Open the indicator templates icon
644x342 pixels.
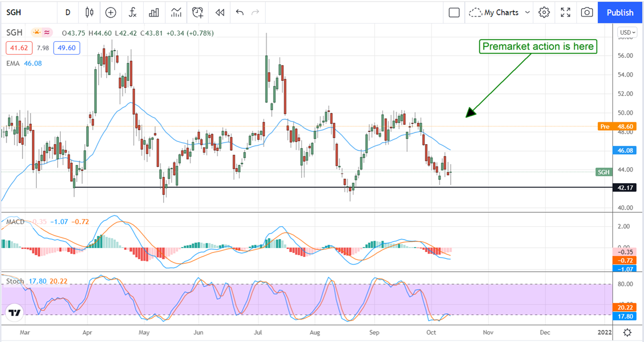coord(176,12)
